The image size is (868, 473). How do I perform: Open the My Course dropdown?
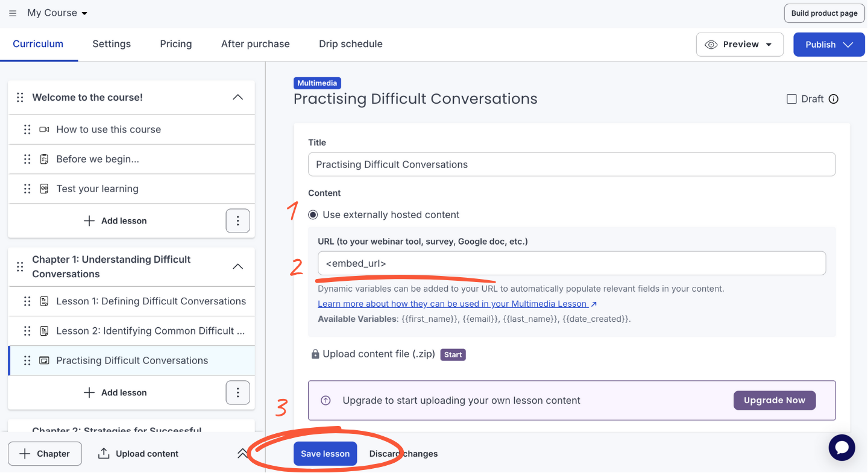[57, 13]
